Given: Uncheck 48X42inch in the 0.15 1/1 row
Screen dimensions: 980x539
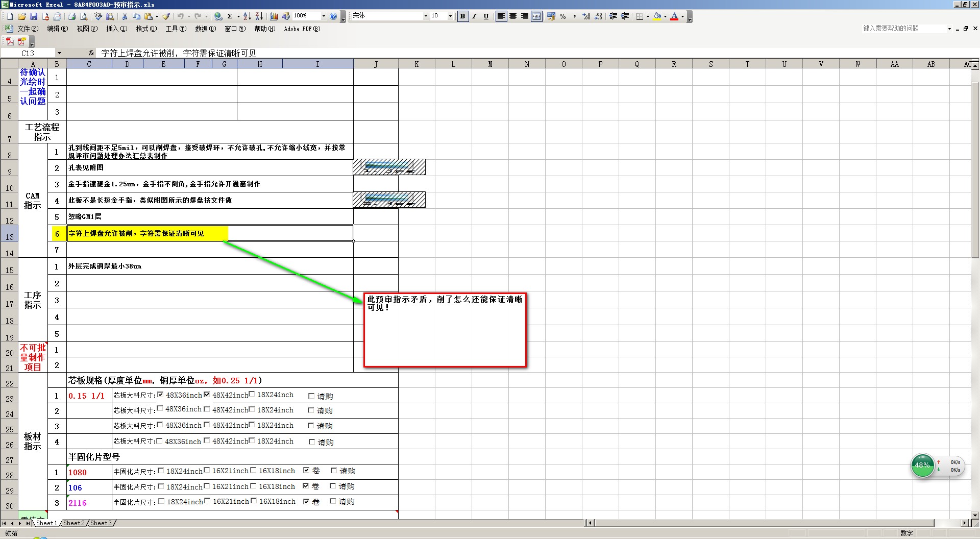Looking at the screenshot, I should pos(207,395).
